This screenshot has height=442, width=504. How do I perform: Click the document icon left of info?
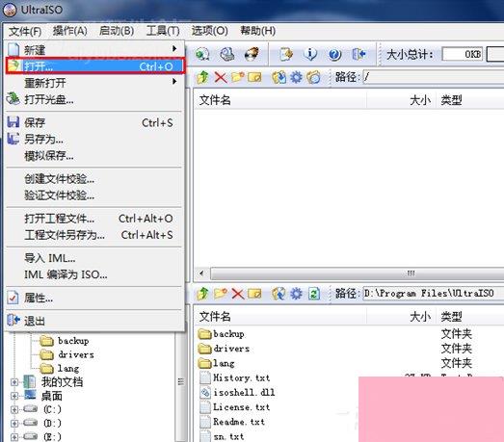pos(286,54)
